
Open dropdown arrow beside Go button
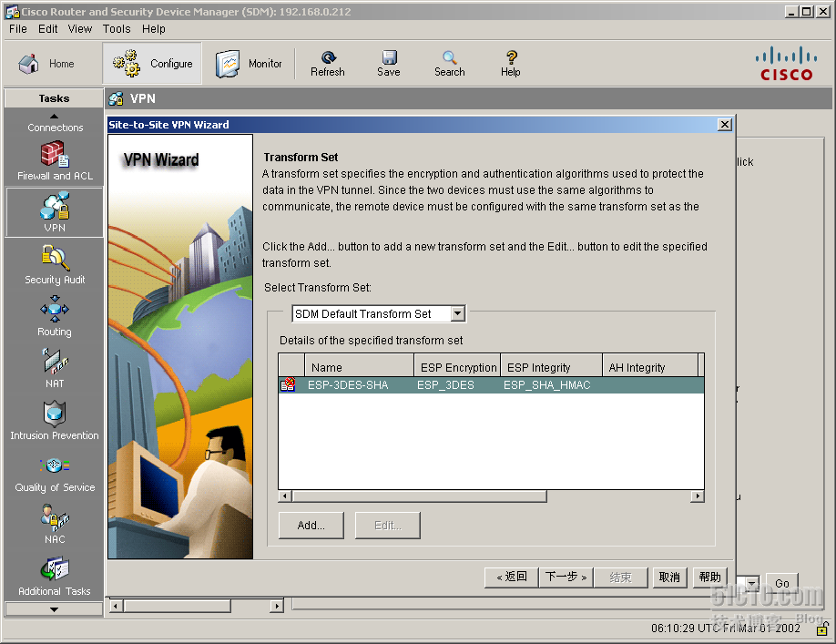pos(751,583)
